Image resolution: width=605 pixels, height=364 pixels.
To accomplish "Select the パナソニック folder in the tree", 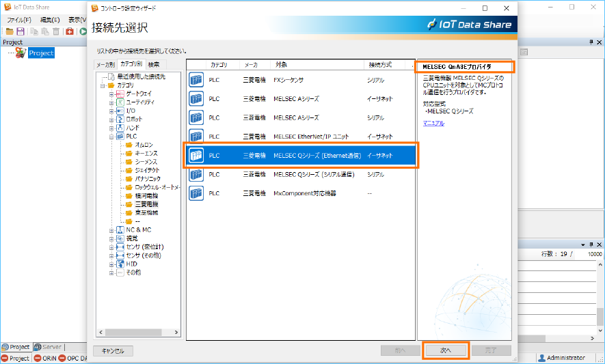I will click(x=143, y=178).
